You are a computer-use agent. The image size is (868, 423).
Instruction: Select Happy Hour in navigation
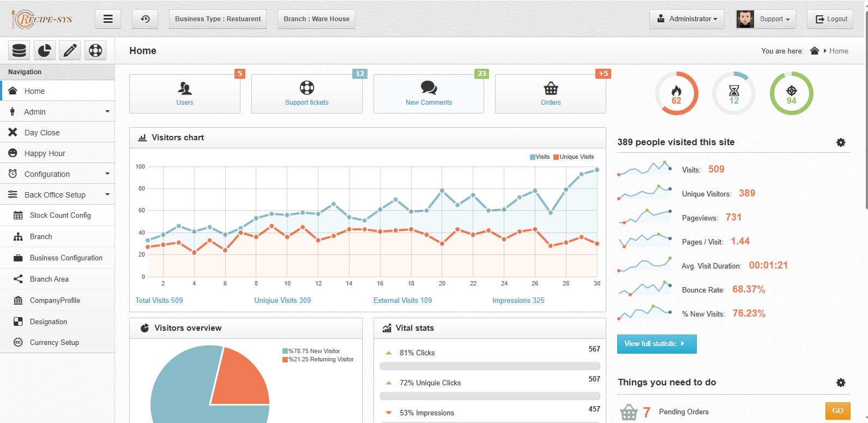57,153
